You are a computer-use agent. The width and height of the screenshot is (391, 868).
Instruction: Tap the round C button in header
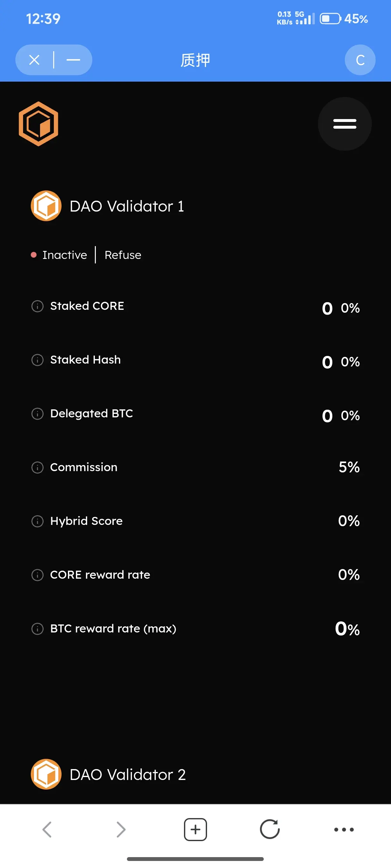point(360,60)
